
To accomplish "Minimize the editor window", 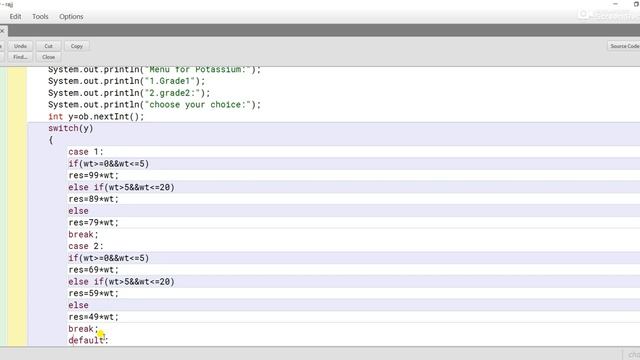I will coord(615,4).
